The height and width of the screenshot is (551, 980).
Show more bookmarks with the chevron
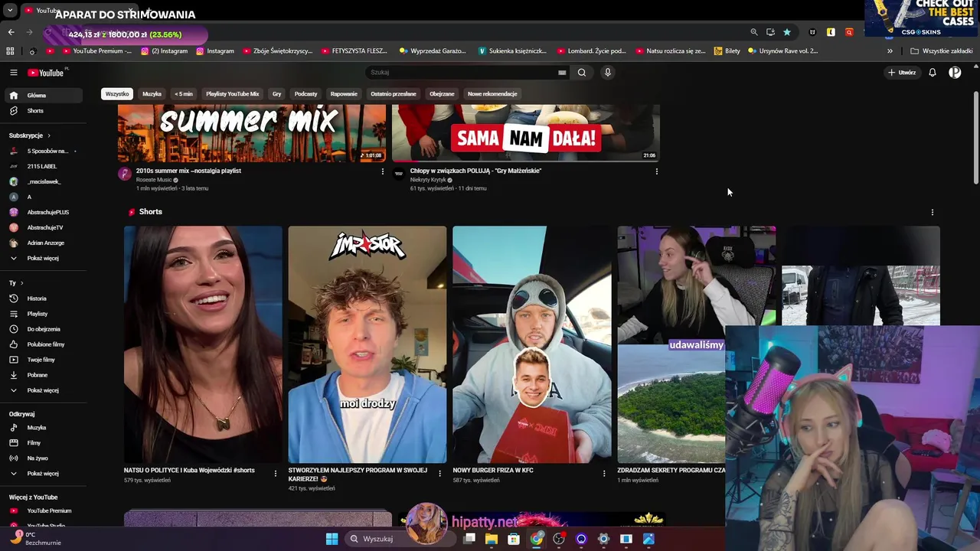890,51
